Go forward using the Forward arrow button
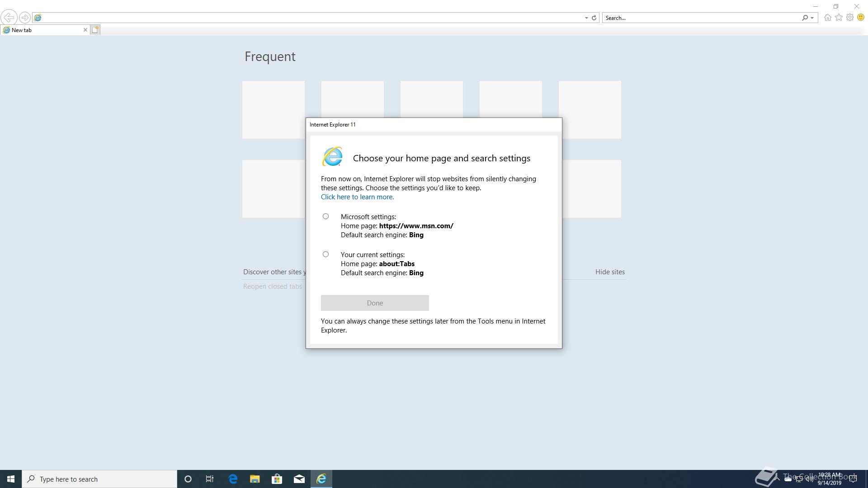The image size is (868, 488). pos(25,18)
